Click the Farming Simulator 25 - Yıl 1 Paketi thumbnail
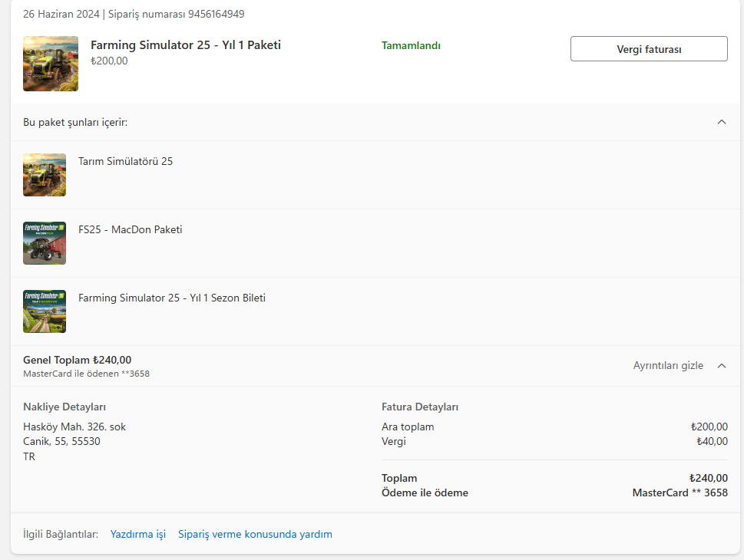 point(51,64)
